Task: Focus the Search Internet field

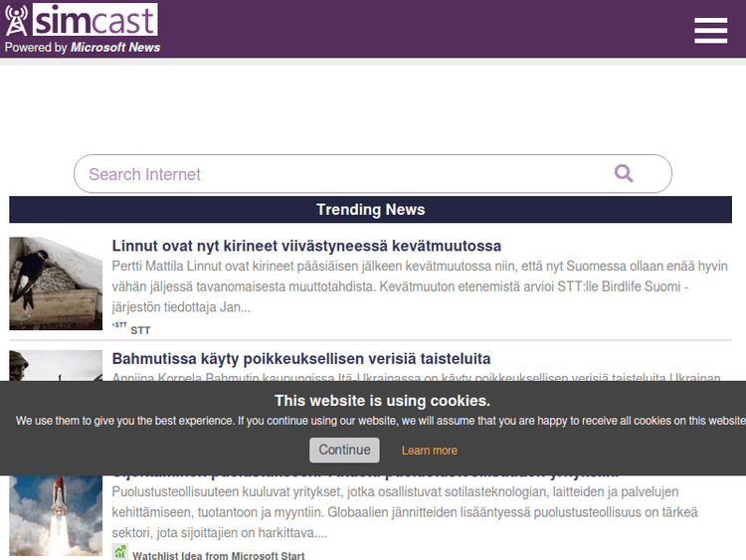Action: pos(338,174)
